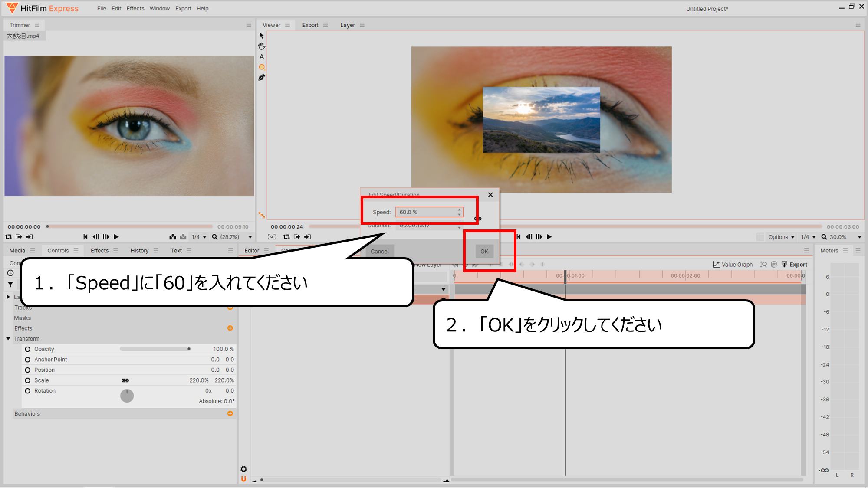Step to previous frame in Viewer
This screenshot has height=488, width=868.
tap(529, 237)
